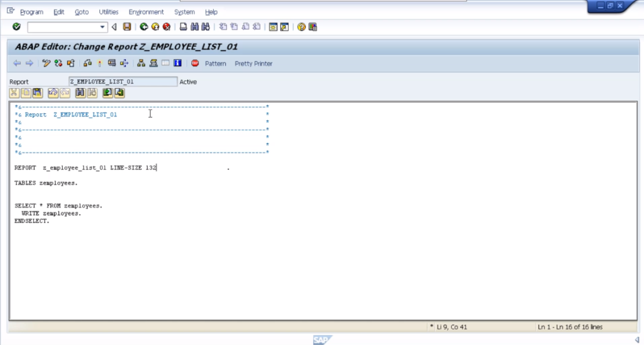This screenshot has height=345, width=644.
Task: Click the 'ENDSELECT.' code line
Action: 31,221
